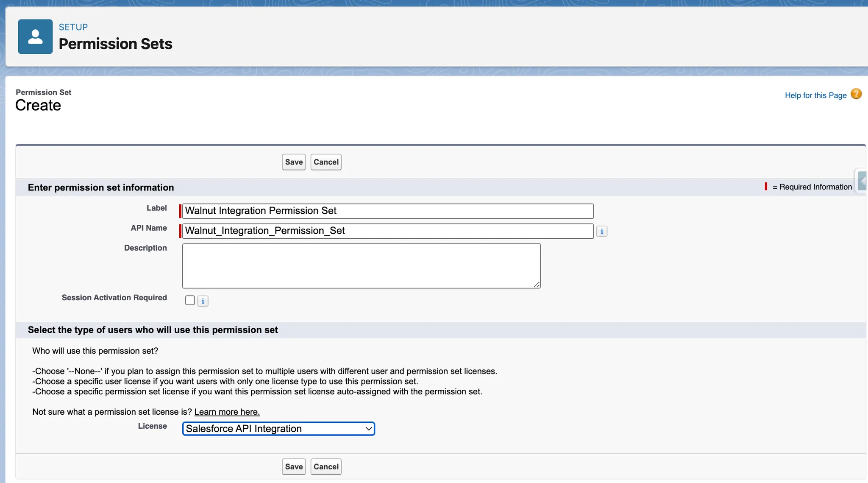Click the Permission Sets page title
The height and width of the screenshot is (483, 868).
coord(116,44)
